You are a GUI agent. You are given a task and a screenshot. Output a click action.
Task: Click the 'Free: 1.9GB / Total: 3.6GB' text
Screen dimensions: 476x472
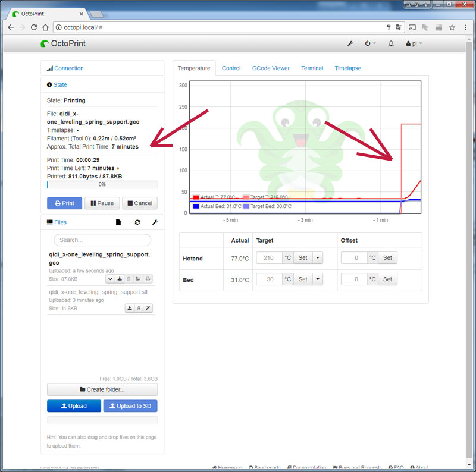(129, 379)
